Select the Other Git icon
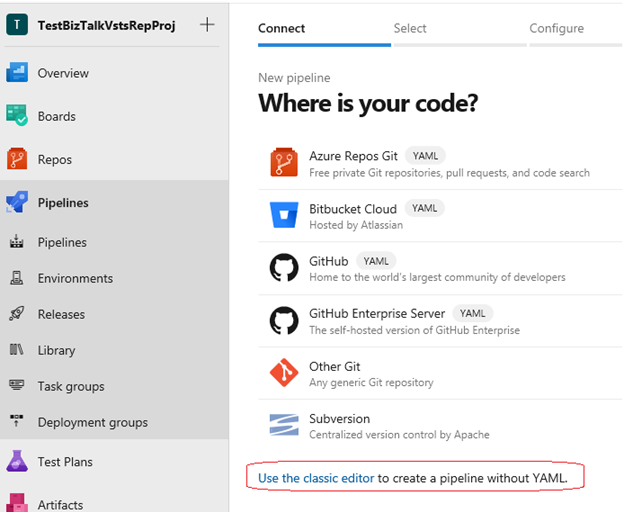 (284, 373)
